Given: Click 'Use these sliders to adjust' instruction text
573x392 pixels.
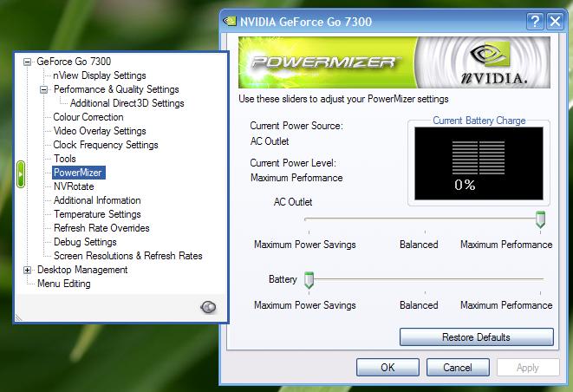Looking at the screenshot, I should (x=343, y=99).
